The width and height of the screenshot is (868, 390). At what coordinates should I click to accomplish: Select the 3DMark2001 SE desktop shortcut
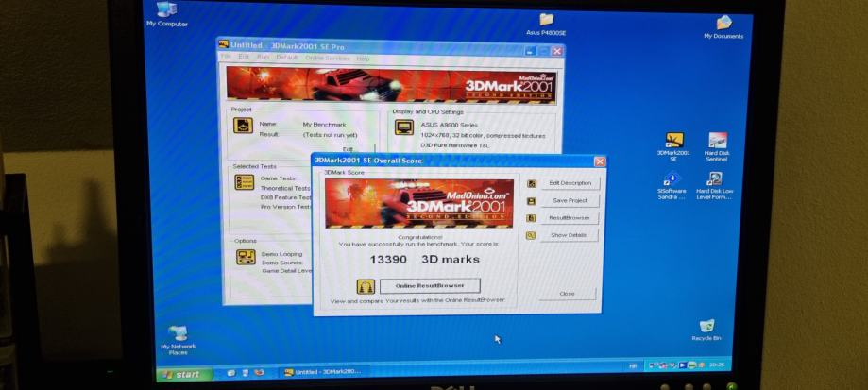tap(673, 146)
